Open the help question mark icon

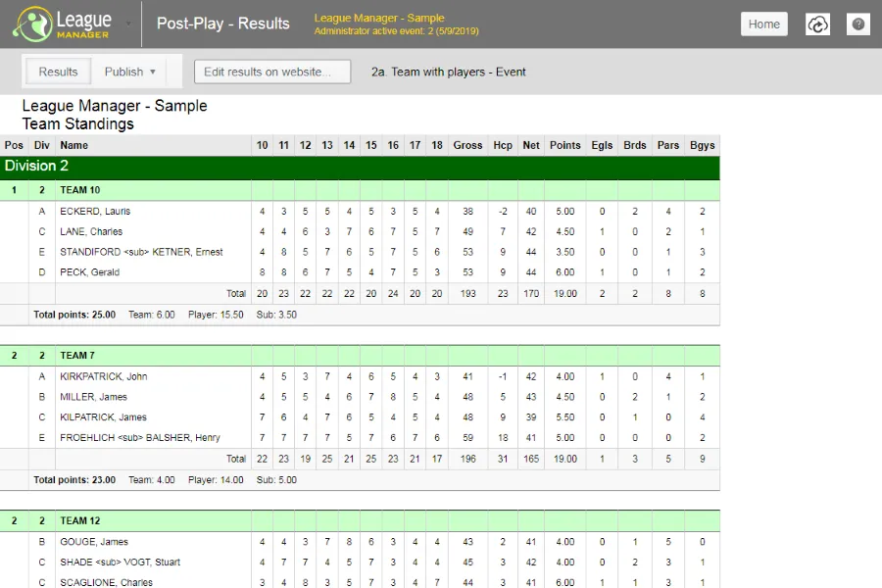pos(858,24)
